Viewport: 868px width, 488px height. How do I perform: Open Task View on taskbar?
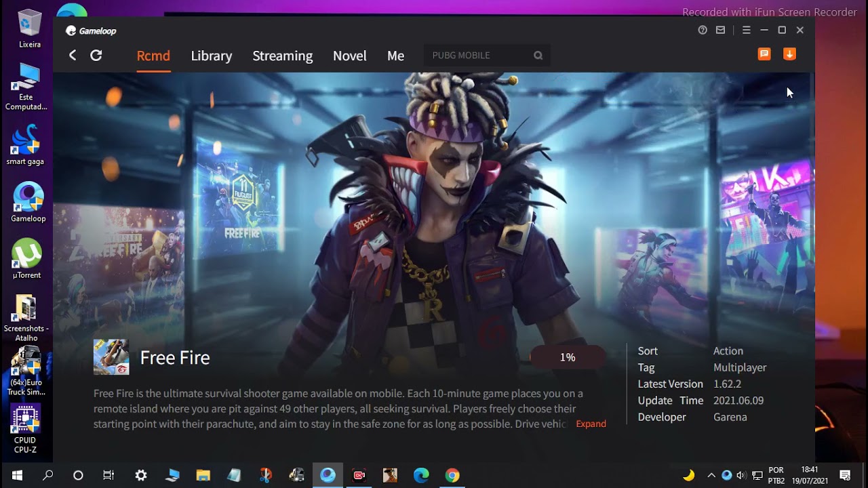point(108,475)
